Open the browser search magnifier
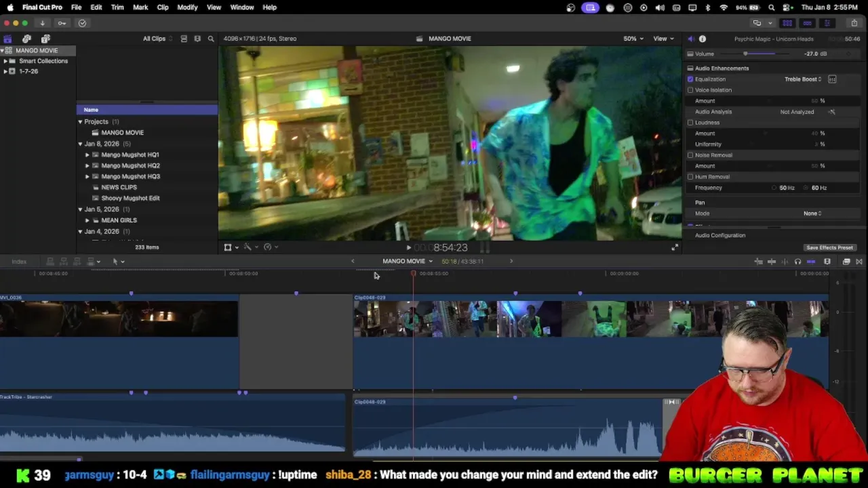The width and height of the screenshot is (868, 488). (x=211, y=39)
